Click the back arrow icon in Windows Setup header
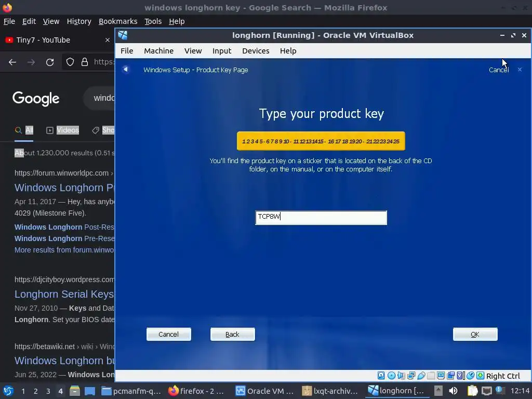The image size is (532, 399). pos(126,69)
